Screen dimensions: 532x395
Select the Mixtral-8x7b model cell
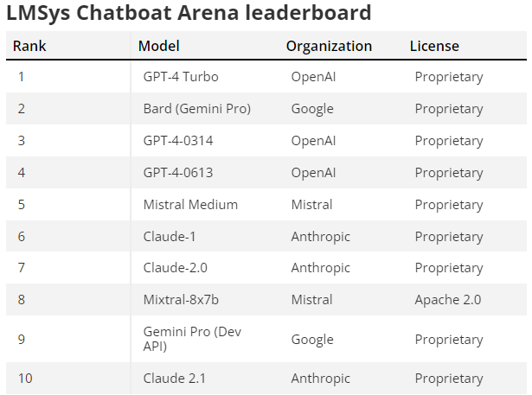181,299
